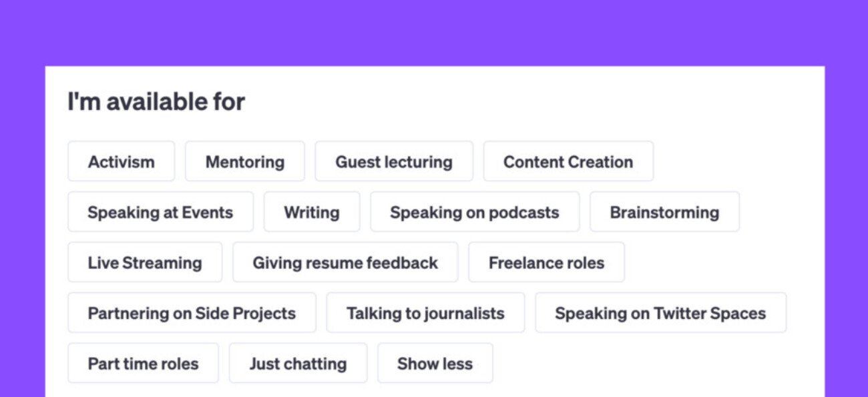Select Speaking on podcasts chip
The height and width of the screenshot is (397, 868).
(474, 212)
